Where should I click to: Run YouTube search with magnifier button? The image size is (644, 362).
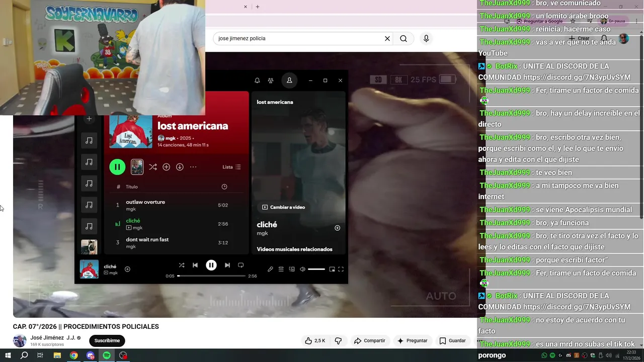click(x=404, y=39)
